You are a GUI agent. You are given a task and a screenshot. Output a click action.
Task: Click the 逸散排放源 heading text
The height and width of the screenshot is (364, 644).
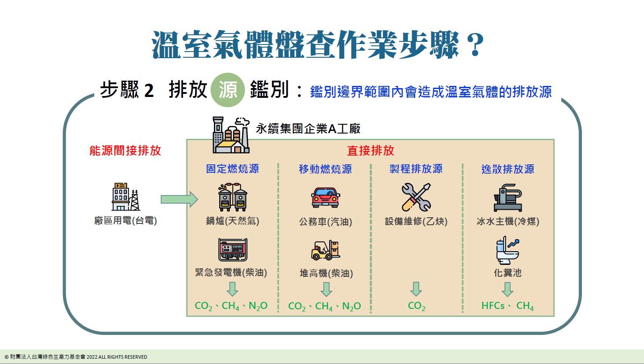point(508,169)
